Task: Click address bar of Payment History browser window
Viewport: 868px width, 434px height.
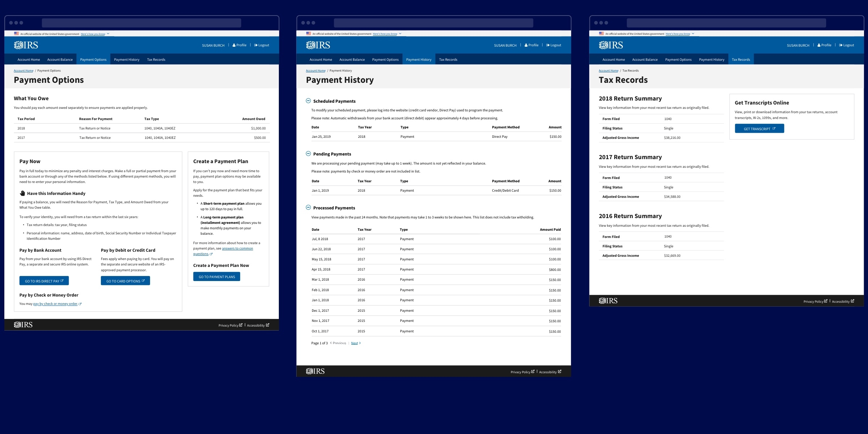Action: [433, 23]
